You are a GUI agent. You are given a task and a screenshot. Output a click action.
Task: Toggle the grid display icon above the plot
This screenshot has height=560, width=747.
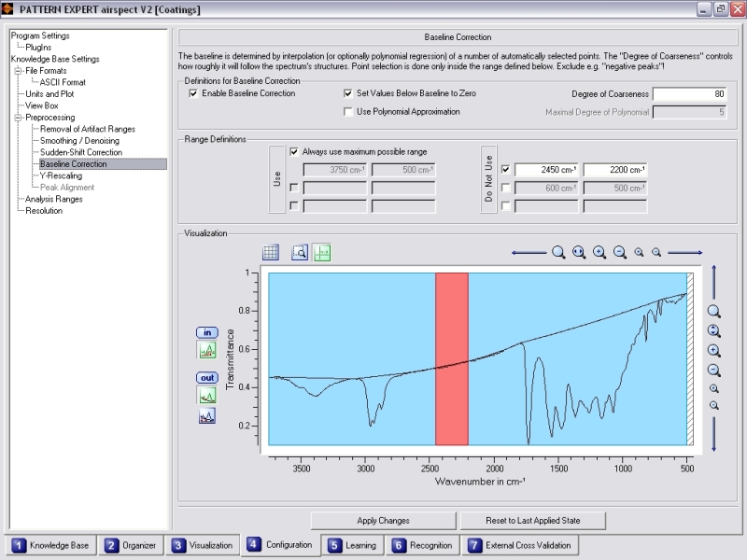tap(272, 252)
